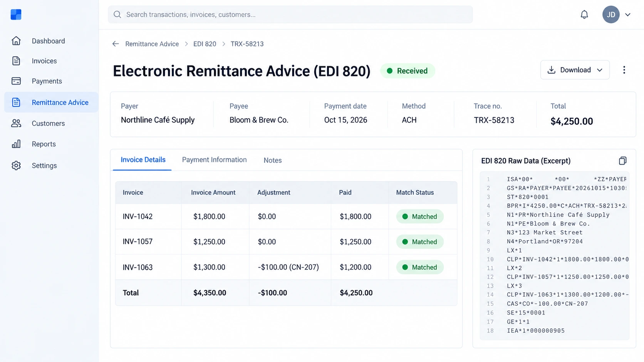Open the more options kebab menu
The image size is (644, 362).
click(624, 70)
